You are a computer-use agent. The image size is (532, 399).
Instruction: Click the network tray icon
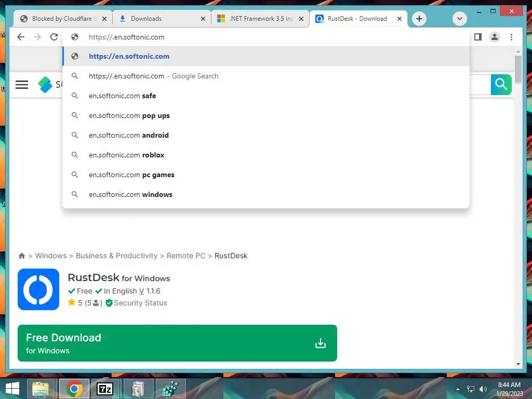471,389
